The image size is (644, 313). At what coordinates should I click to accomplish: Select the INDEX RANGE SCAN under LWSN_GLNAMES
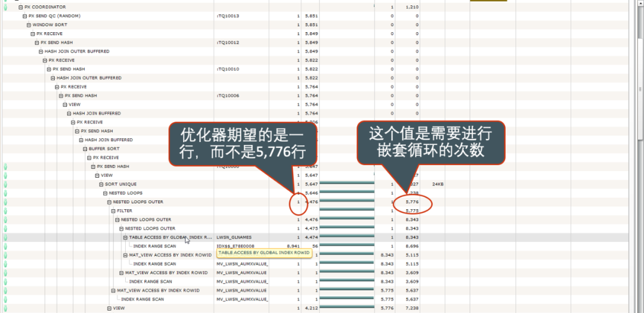tap(154, 246)
